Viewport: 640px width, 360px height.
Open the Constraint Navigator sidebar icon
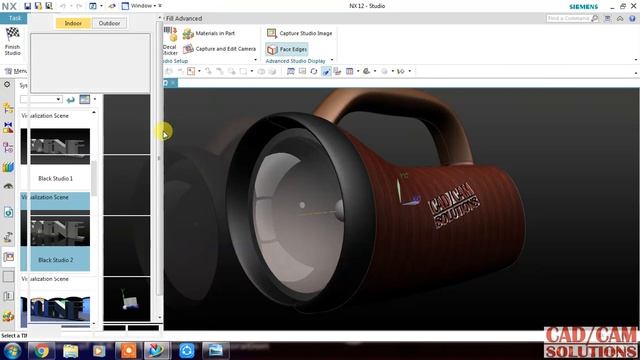(8, 128)
